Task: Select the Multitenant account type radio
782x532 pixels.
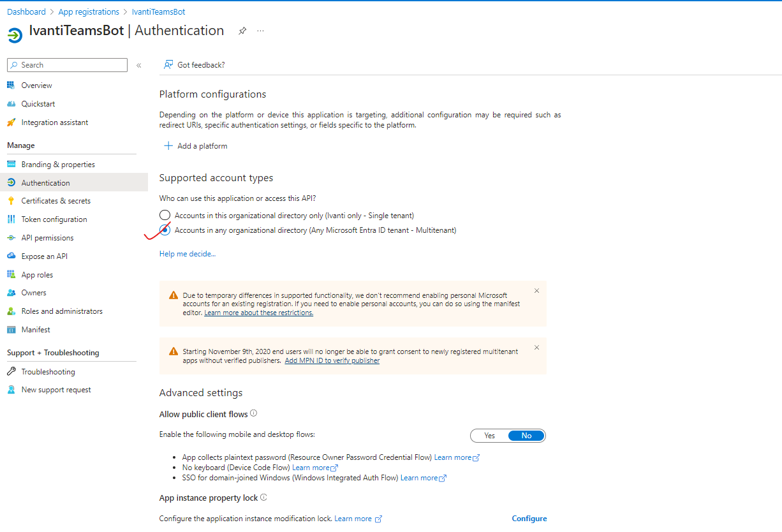Action: click(x=165, y=230)
